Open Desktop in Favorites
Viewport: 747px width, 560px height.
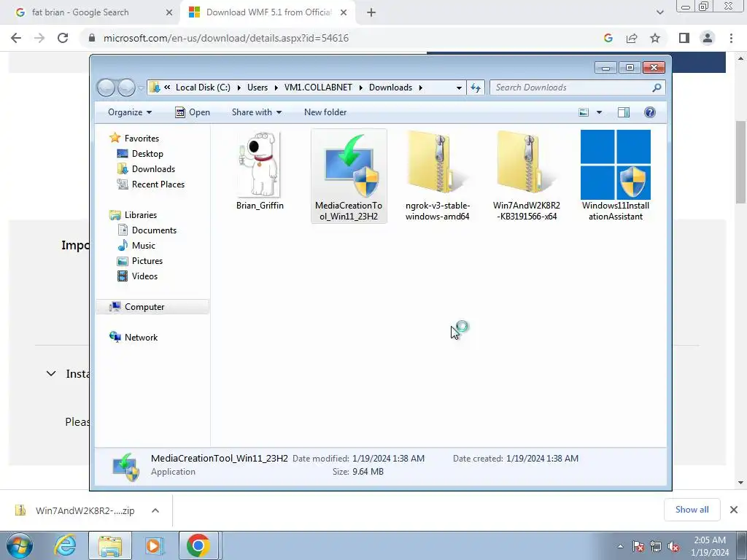pyautogui.click(x=147, y=154)
